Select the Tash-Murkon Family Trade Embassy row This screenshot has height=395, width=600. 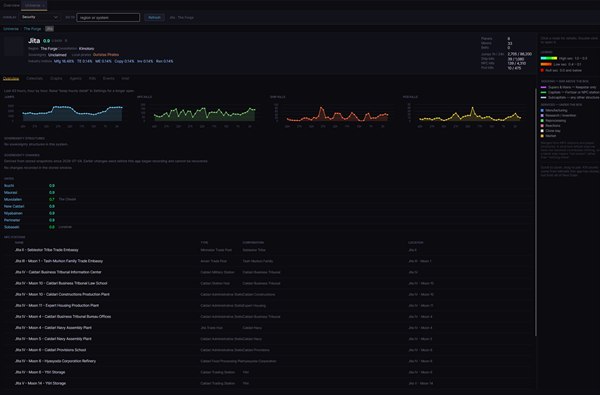point(268,261)
